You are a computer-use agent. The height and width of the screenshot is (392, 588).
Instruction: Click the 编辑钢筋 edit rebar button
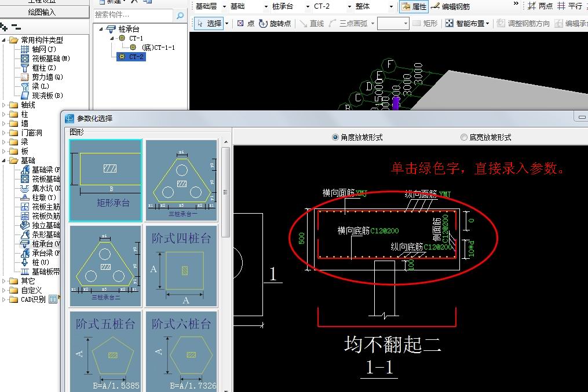450,6
